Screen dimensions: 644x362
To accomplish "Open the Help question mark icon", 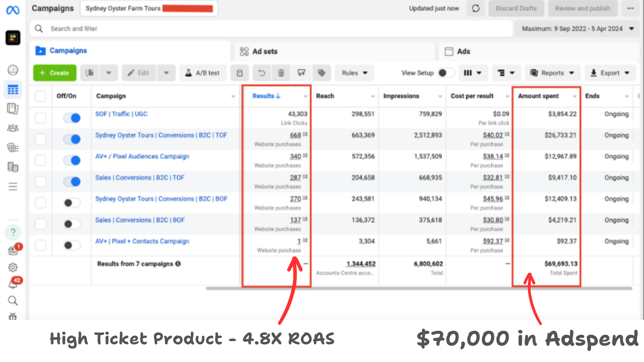I will click(13, 232).
